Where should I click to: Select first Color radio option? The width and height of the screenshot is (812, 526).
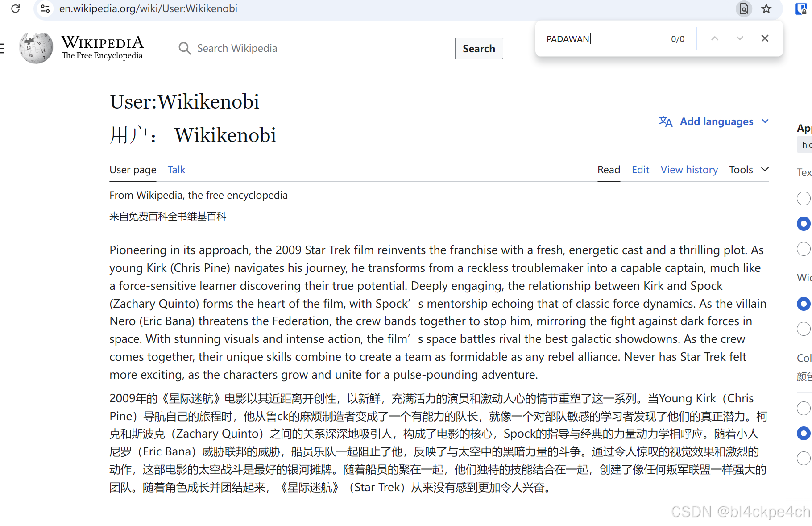[x=804, y=408]
